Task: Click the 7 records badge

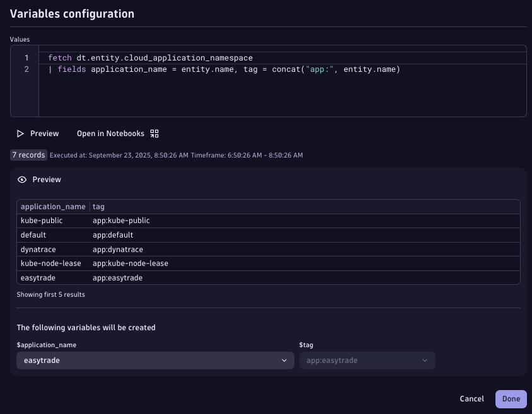Action: click(x=28, y=155)
